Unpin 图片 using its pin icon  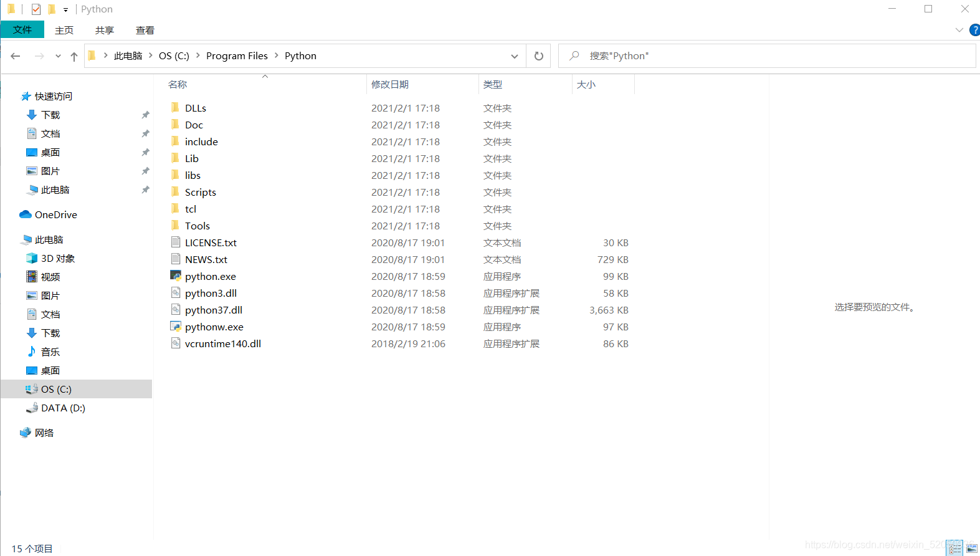tap(145, 171)
